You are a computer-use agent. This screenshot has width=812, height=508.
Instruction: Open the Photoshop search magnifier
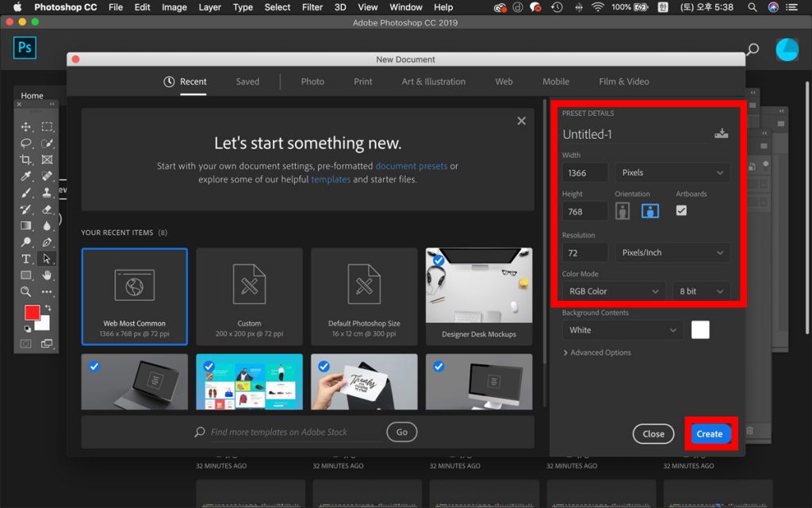click(x=753, y=49)
